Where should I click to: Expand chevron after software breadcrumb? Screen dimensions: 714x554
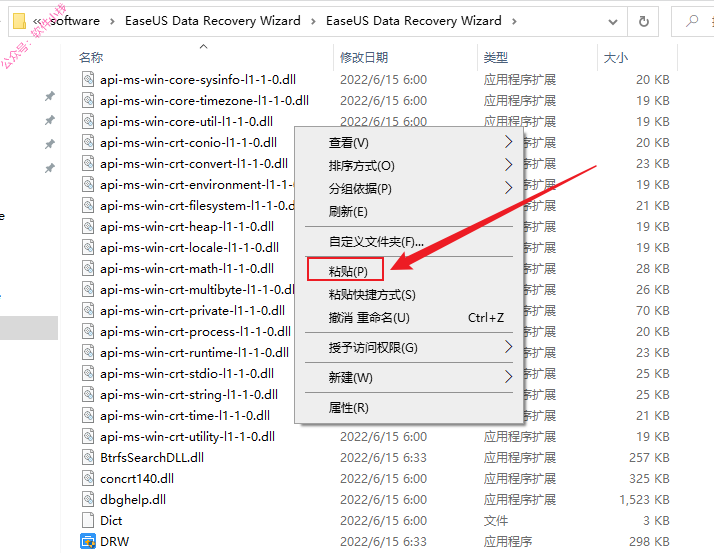pyautogui.click(x=112, y=21)
